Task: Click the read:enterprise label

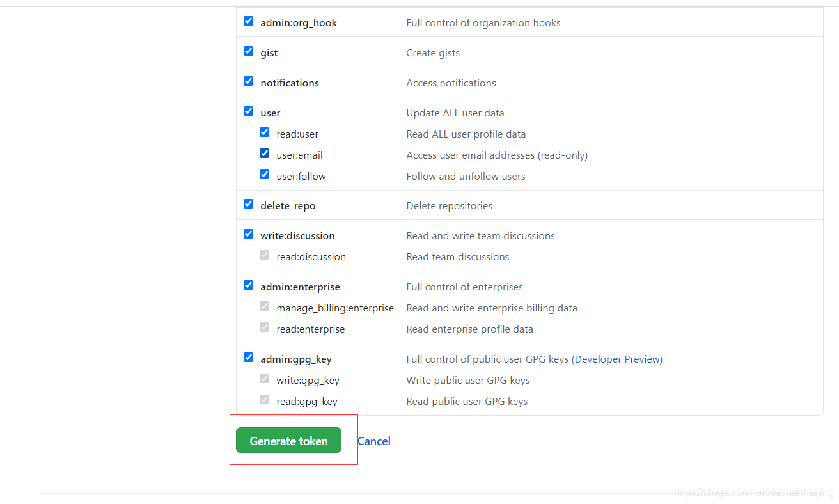Action: pos(310,329)
